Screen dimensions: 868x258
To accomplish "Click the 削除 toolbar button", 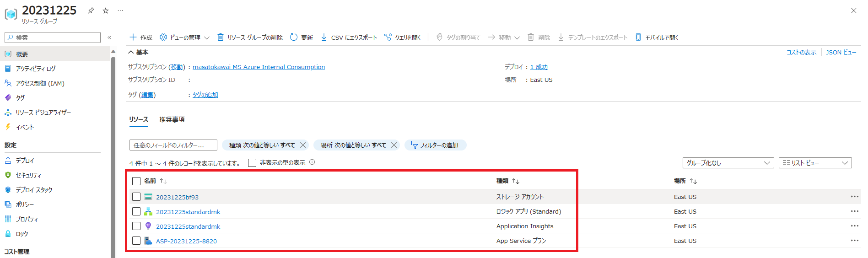I will tap(539, 38).
